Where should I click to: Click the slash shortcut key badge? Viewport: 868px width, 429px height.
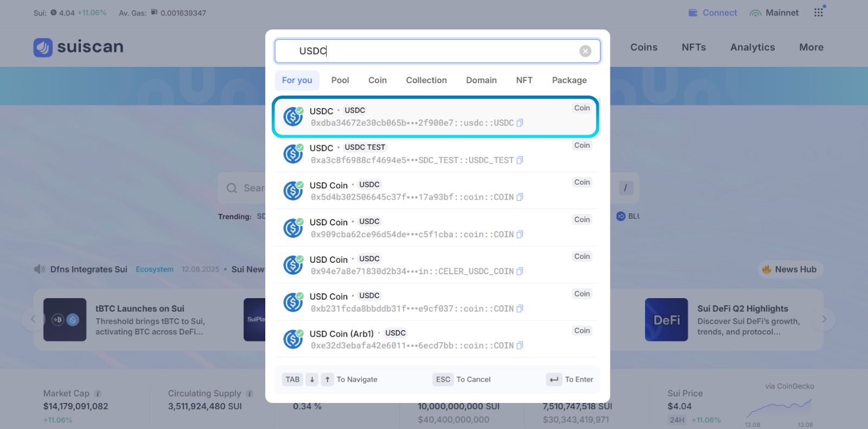pyautogui.click(x=626, y=188)
